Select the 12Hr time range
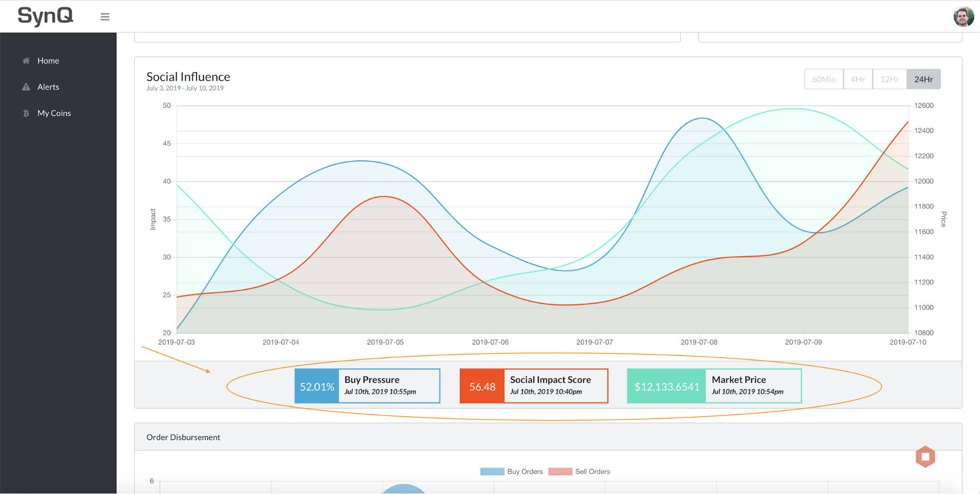Screen dimensions: 980x494 [889, 79]
